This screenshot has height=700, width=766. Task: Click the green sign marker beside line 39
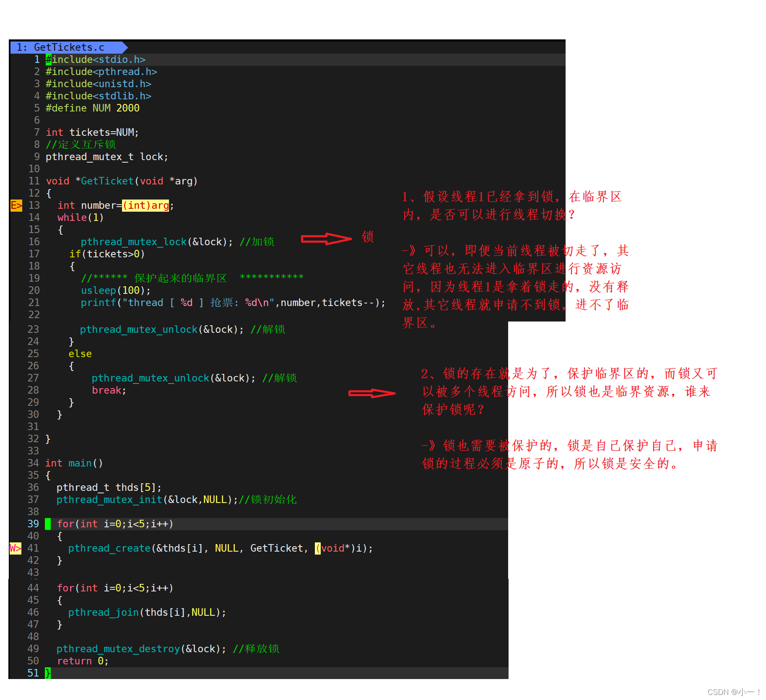(48, 524)
